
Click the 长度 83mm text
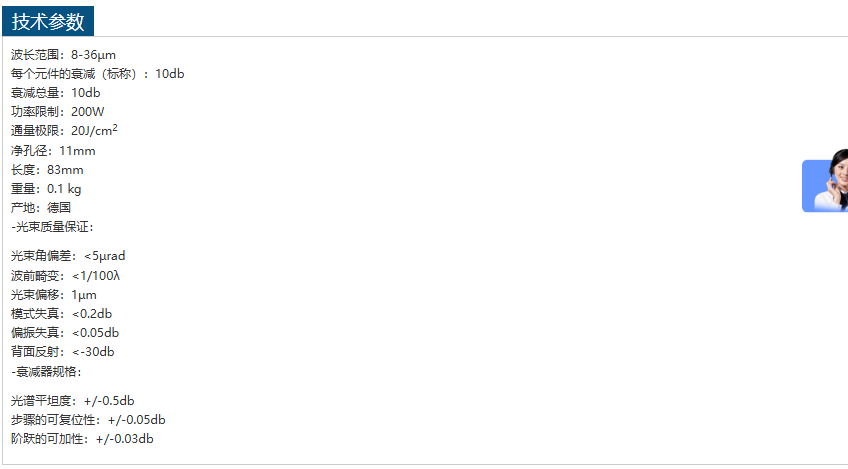(x=47, y=170)
